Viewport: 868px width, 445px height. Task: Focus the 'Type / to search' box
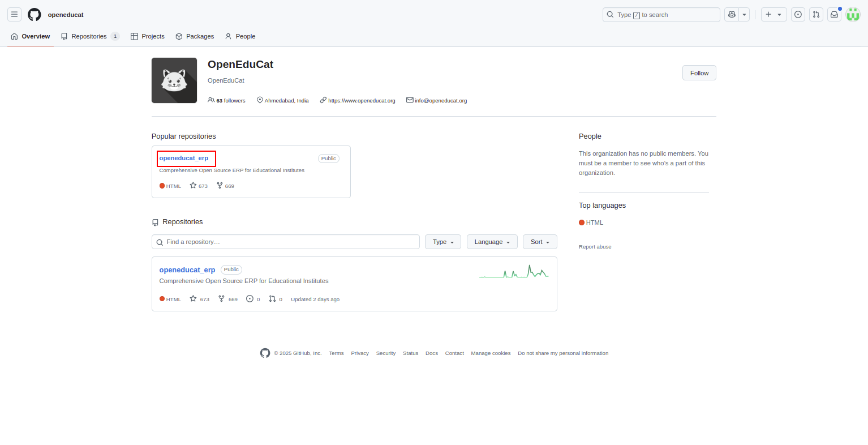(661, 15)
